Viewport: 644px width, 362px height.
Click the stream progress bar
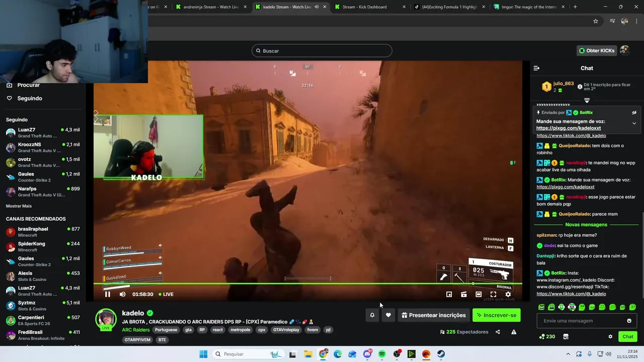click(308, 284)
